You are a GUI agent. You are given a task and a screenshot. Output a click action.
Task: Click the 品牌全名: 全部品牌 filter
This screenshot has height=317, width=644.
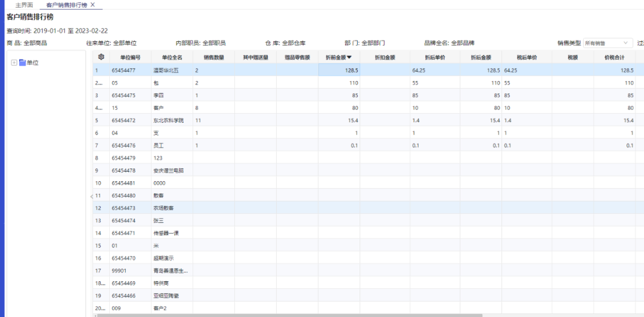point(450,43)
